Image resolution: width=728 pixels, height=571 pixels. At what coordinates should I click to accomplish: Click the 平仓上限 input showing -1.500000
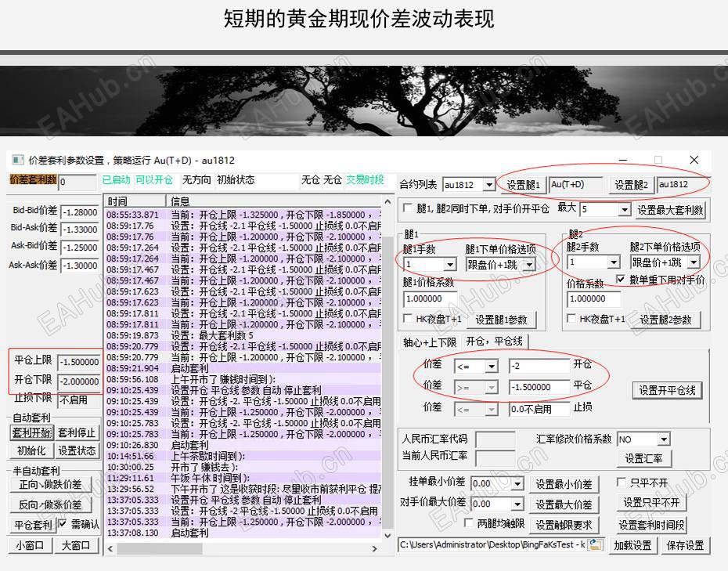(78, 363)
